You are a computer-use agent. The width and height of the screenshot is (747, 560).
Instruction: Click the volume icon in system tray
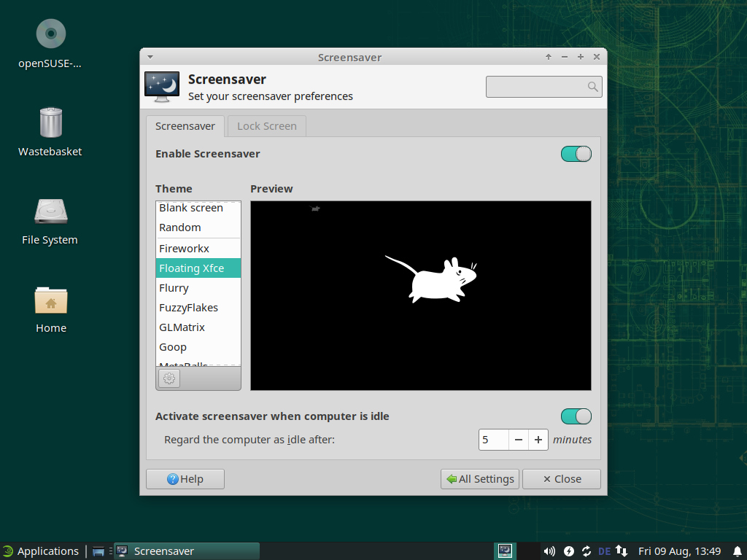[x=549, y=551]
